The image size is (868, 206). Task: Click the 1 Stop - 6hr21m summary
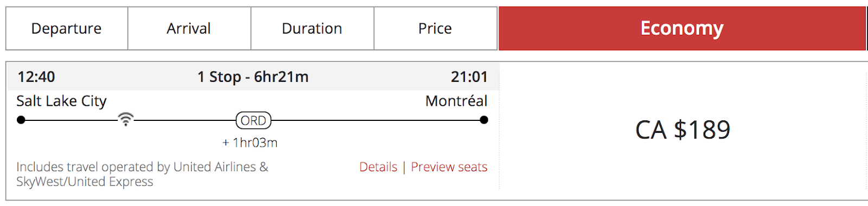click(253, 77)
